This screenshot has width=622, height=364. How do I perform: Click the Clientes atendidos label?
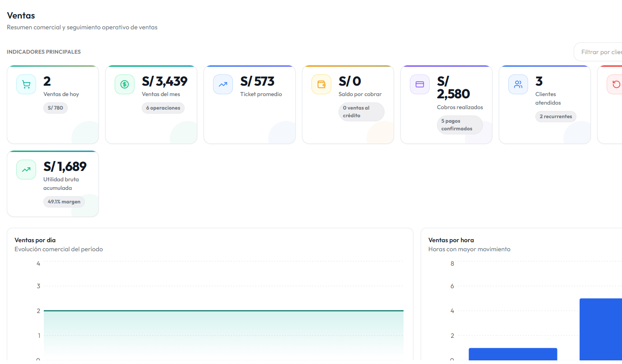point(548,98)
